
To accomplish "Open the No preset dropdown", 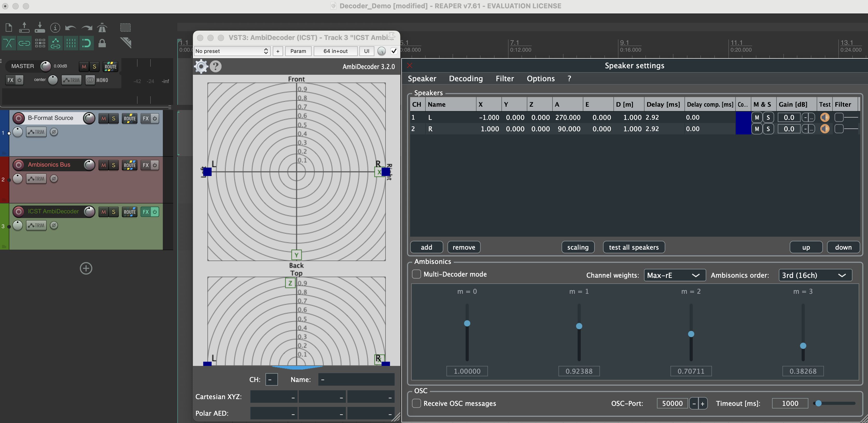I will coord(232,51).
